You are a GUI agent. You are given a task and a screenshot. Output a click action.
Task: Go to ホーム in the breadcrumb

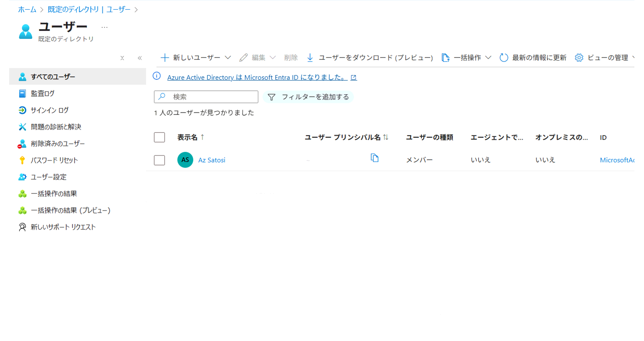[27, 9]
